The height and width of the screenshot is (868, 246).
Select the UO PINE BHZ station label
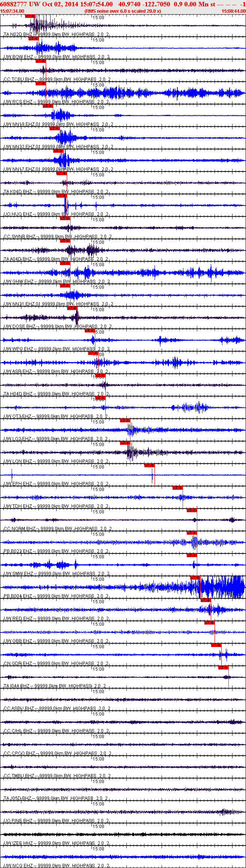56,821
